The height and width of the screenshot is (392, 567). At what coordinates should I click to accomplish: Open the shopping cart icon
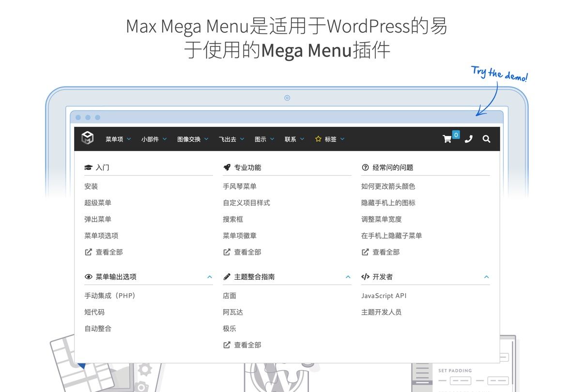click(447, 139)
